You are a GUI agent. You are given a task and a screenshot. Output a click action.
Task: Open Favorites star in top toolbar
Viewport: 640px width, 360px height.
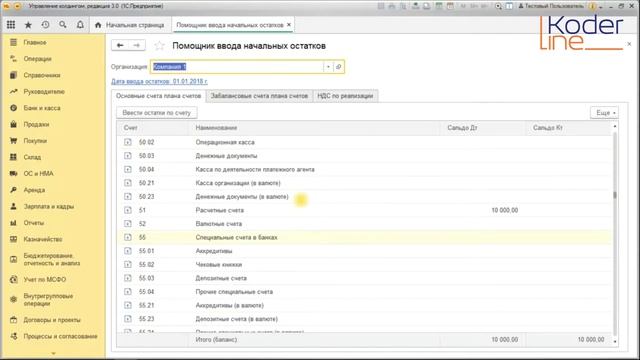(x=28, y=25)
